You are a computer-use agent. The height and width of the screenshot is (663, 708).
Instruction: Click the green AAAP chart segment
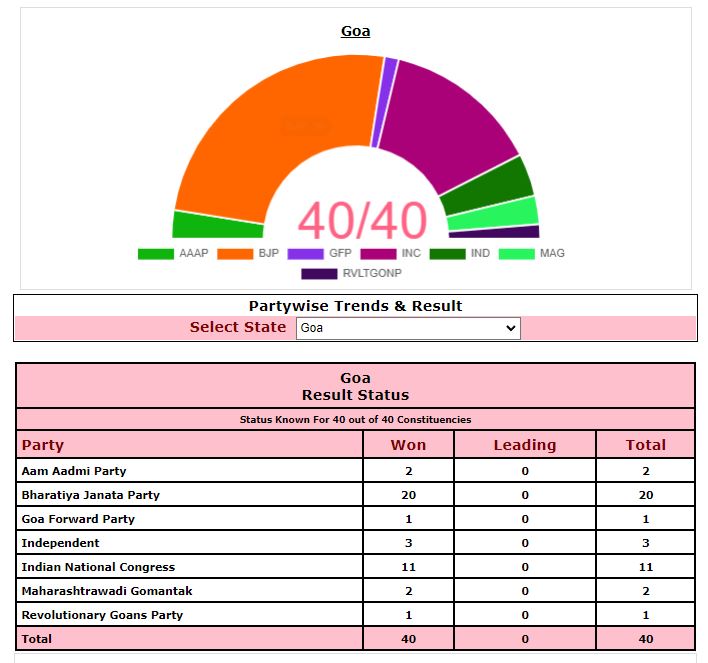click(x=217, y=226)
